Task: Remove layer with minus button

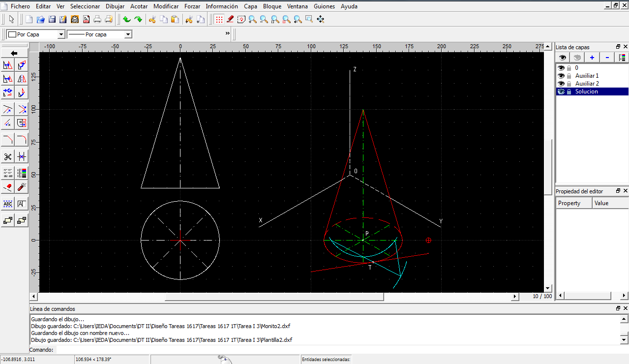Action: (x=607, y=58)
